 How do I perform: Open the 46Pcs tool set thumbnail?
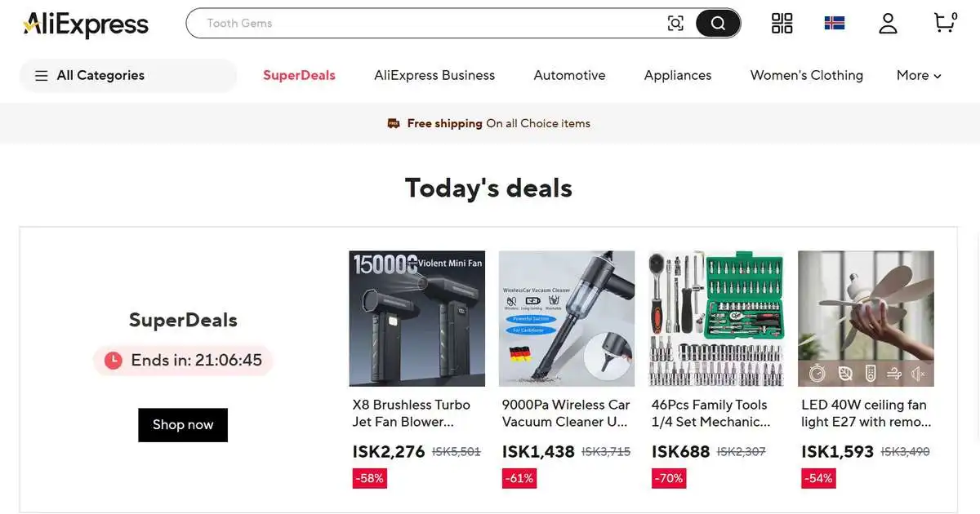716,318
